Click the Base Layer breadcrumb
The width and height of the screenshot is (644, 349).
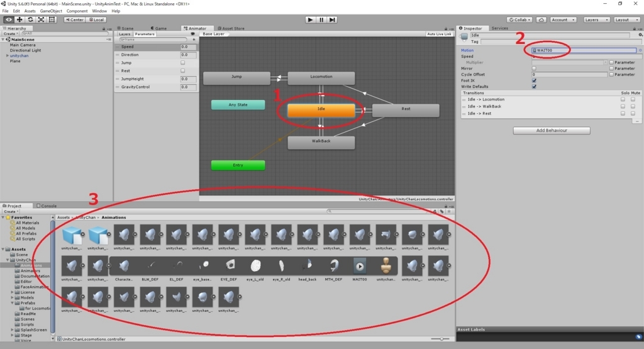(x=214, y=34)
